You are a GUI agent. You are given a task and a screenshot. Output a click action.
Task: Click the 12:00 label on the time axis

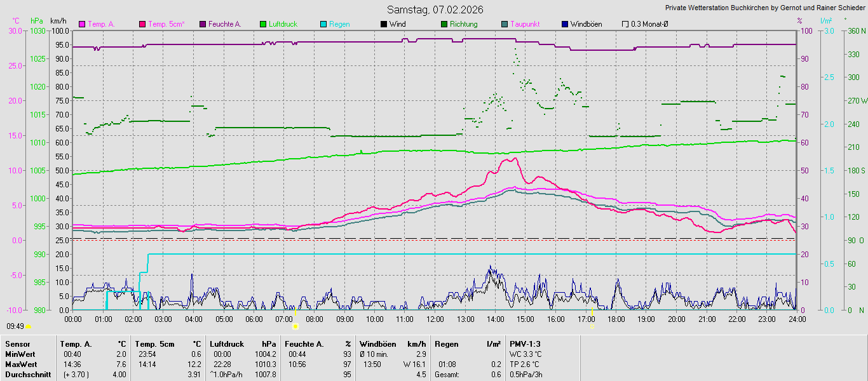(x=435, y=318)
